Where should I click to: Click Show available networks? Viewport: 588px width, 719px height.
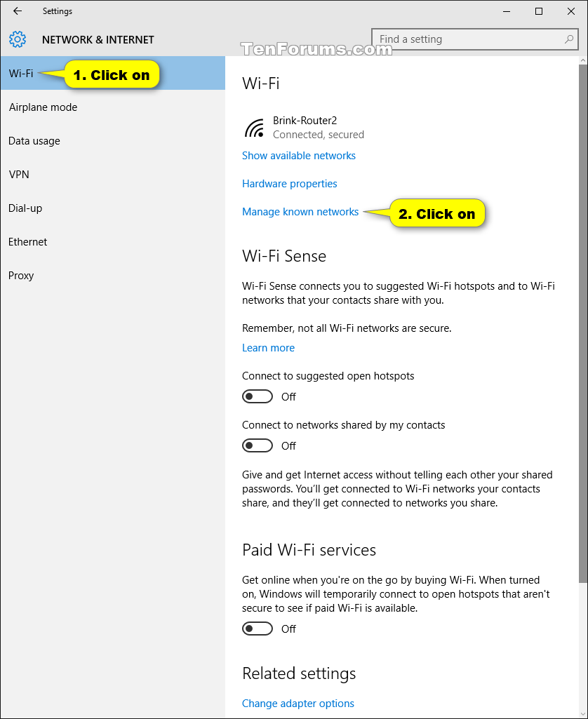coord(298,155)
